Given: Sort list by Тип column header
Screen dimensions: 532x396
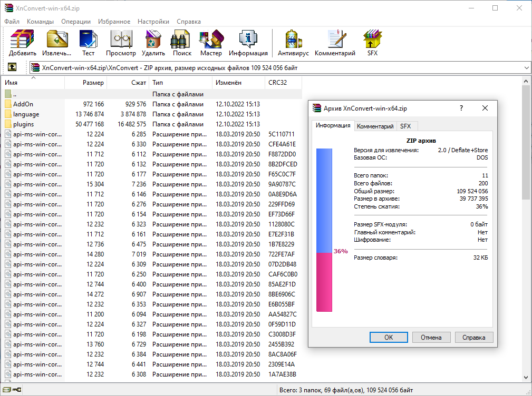Looking at the screenshot, I should [x=181, y=82].
